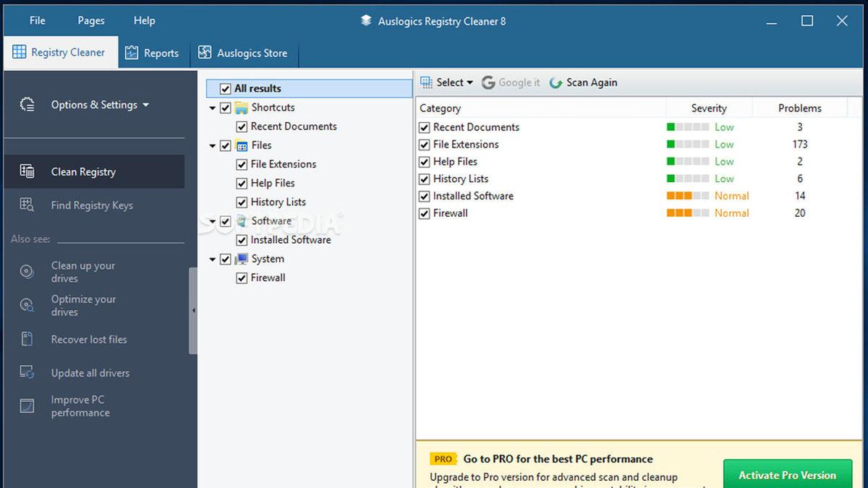Image resolution: width=868 pixels, height=488 pixels.
Task: Select Clean Registry in the sidebar
Action: (83, 172)
